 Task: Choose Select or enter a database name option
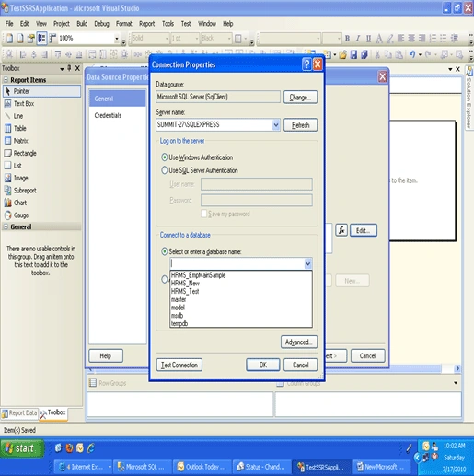(202, 251)
